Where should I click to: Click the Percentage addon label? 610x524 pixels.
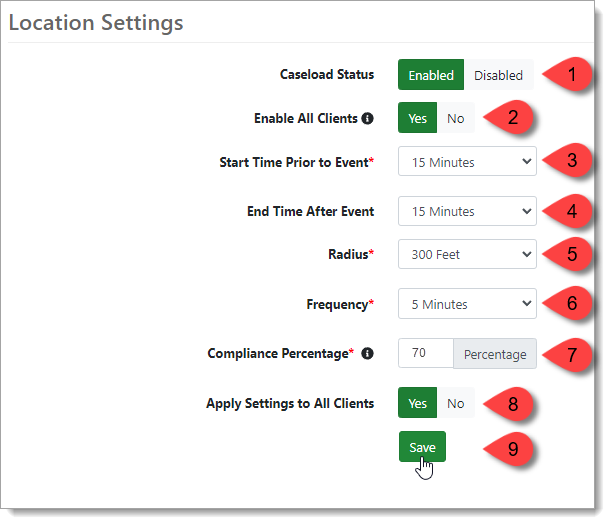(495, 355)
